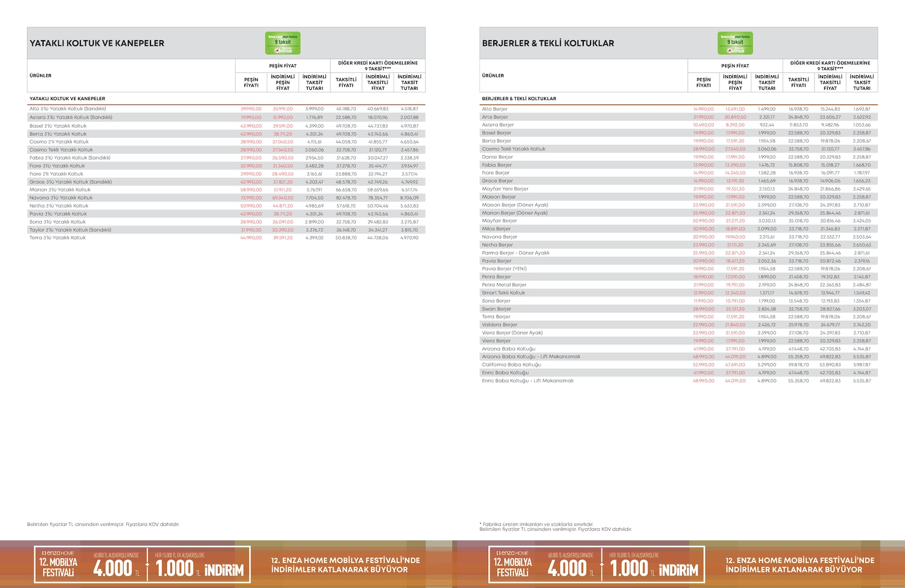
Task: Click the "Marion 3'lü Yataklı Koltuk" product name
Action: pyautogui.click(x=60, y=189)
